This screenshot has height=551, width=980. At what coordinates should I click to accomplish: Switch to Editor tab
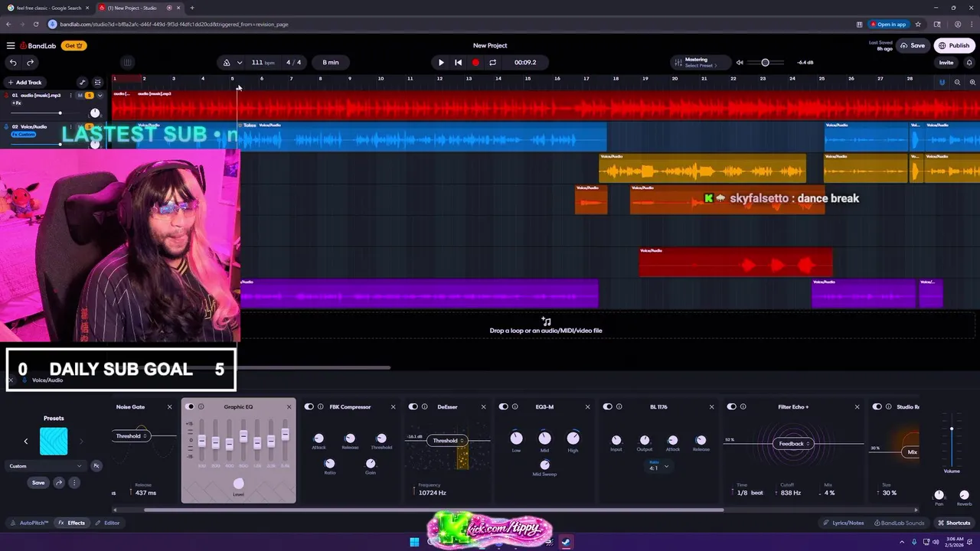click(108, 523)
